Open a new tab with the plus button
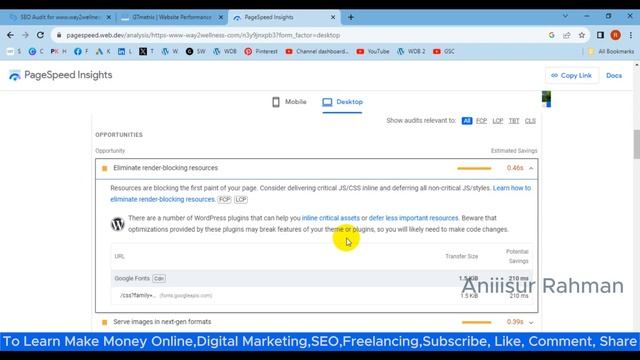Viewport: 640px width, 360px height. [x=351, y=17]
